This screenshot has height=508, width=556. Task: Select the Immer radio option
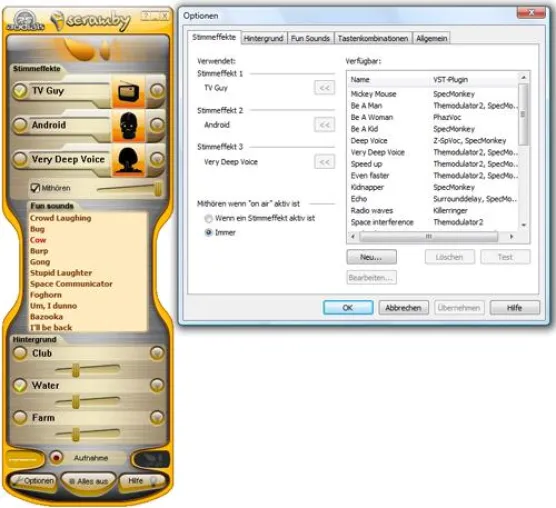click(208, 233)
